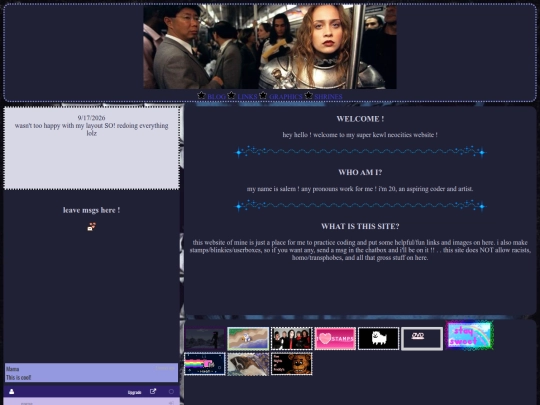Image resolution: width=540 pixels, height=405 pixels.
Task: Click the WHAT IS THIS SITE? heading
Action: (360, 227)
